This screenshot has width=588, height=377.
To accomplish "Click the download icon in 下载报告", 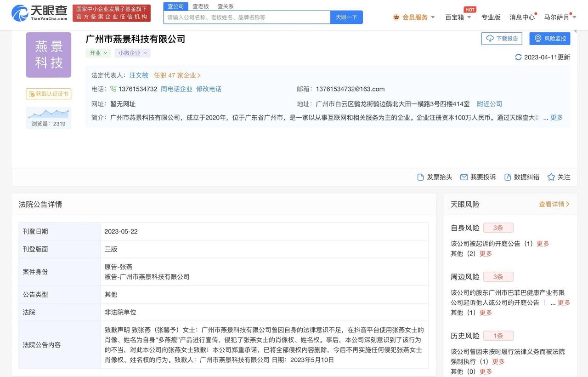I will coord(490,39).
